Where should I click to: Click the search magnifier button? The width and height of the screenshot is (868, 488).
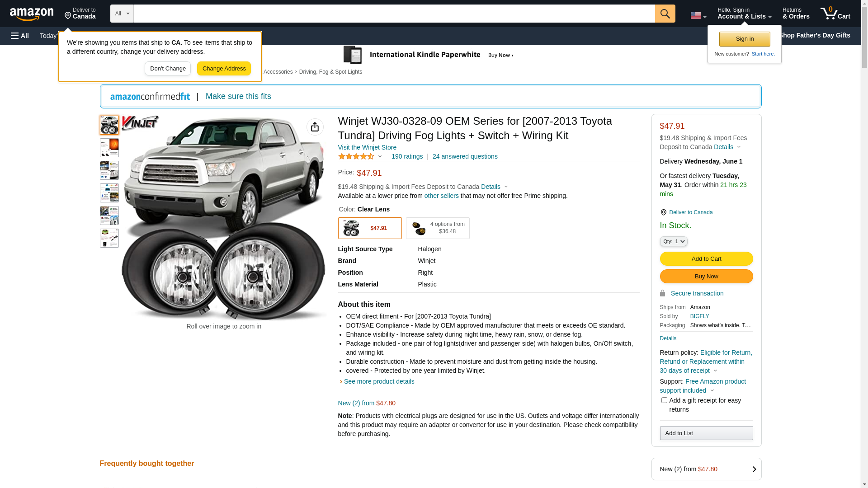[x=665, y=14]
